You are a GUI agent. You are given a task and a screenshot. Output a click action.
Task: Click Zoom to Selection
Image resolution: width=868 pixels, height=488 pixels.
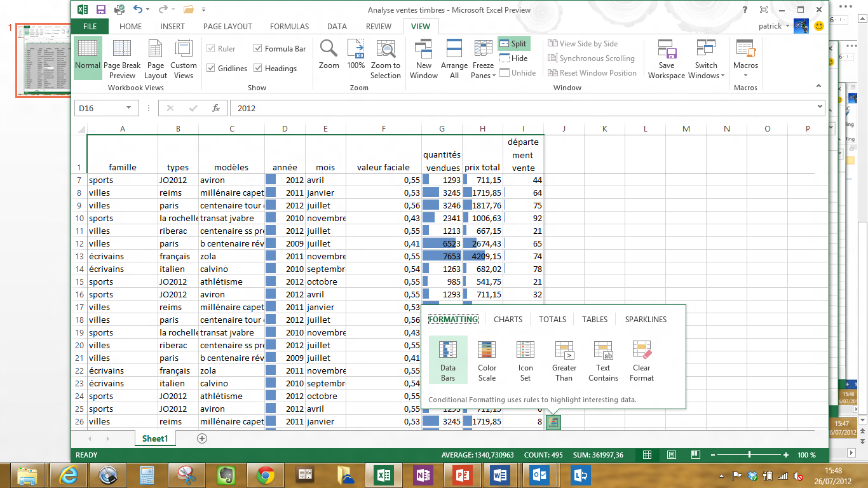(386, 59)
